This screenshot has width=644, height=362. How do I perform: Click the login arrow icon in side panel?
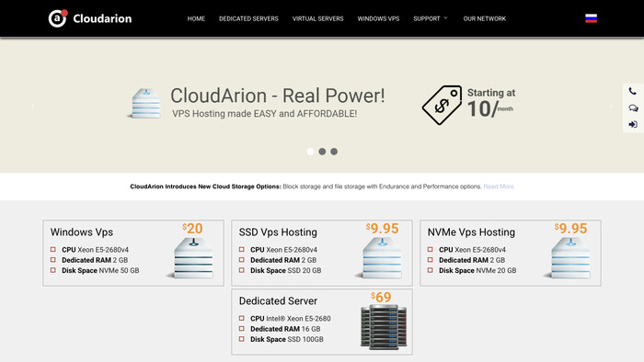[x=633, y=125]
